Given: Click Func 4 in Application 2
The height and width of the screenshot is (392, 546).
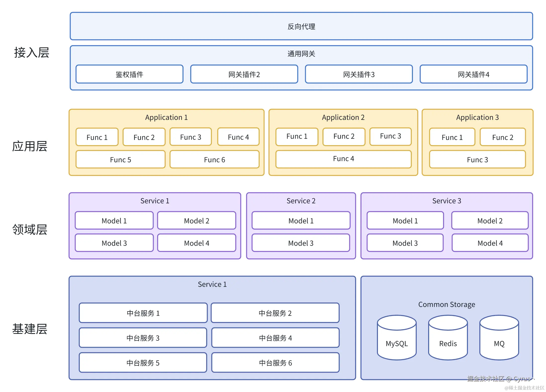Looking at the screenshot, I should [x=343, y=159].
